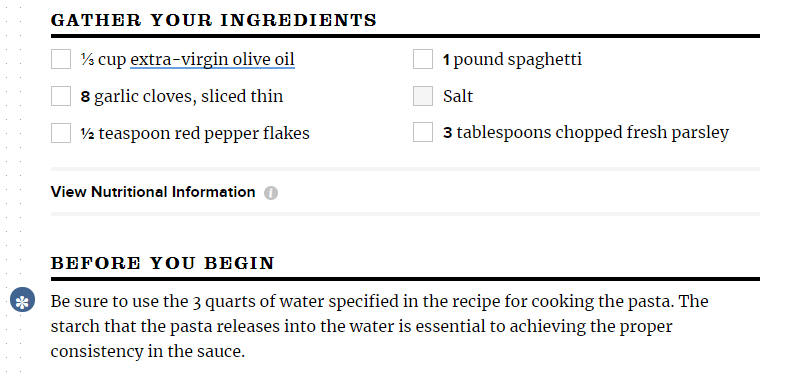Click the Gather Your Ingredients heading

coord(214,20)
